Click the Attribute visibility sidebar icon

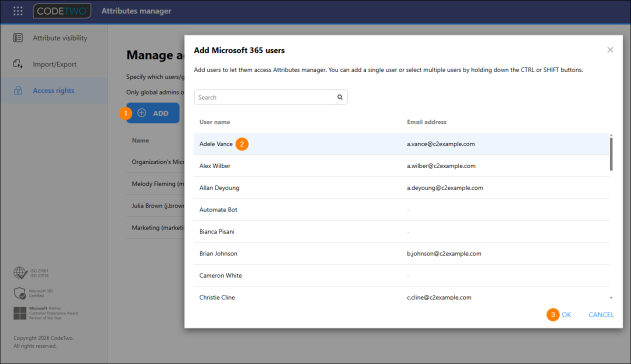point(18,38)
